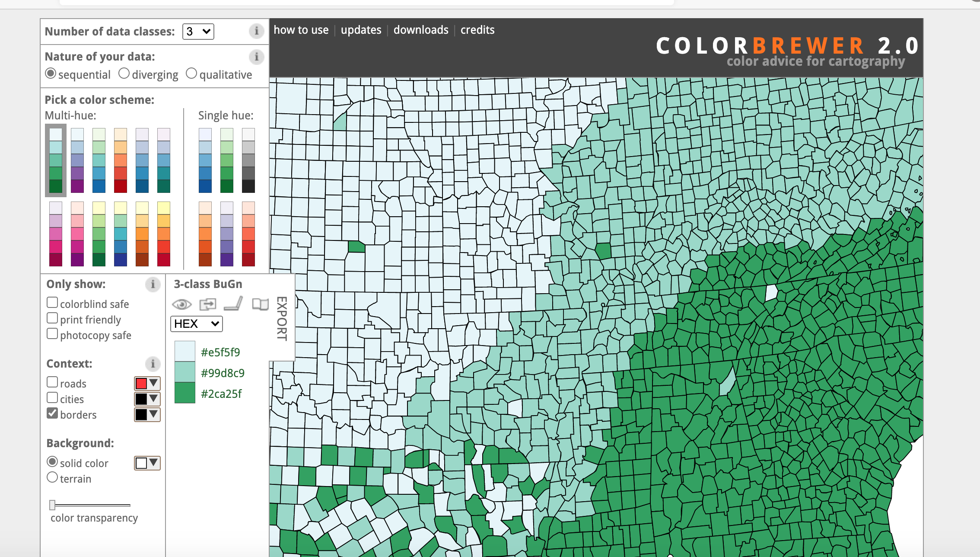Click the open book learn-more icon
This screenshot has width=980, height=557.
260,304
